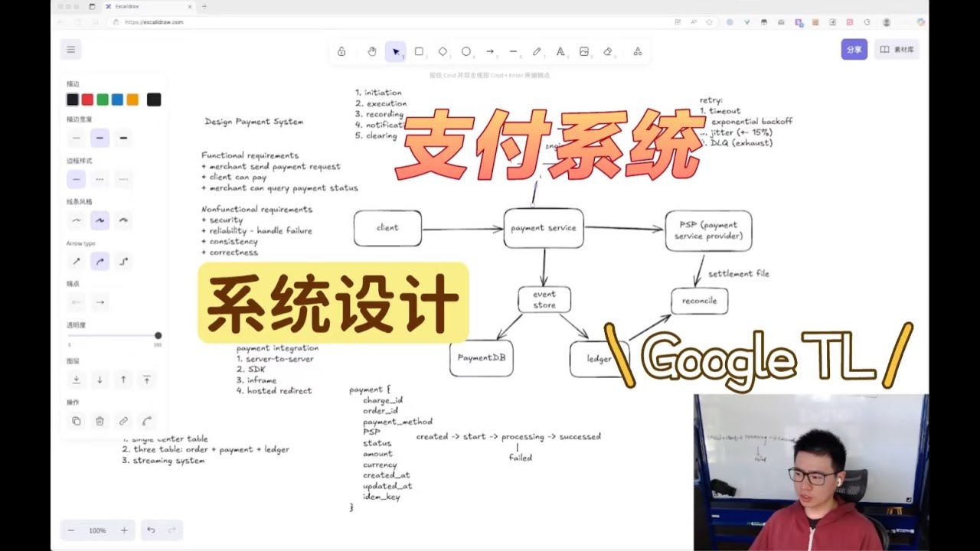Pick the black stroke color swatch
This screenshot has width=980, height=551.
(73, 99)
